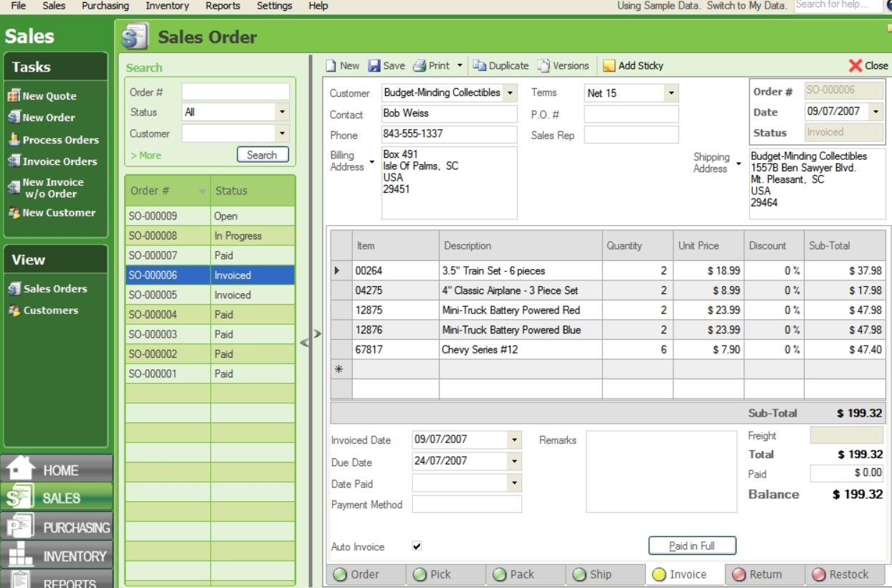This screenshot has height=588, width=892.
Task: Click the Paid in Full button
Action: pyautogui.click(x=693, y=546)
